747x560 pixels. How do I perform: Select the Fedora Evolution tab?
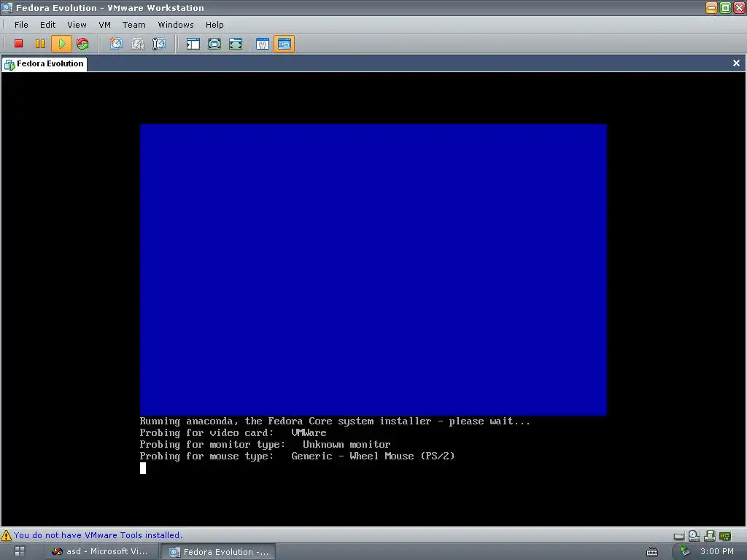tap(44, 64)
